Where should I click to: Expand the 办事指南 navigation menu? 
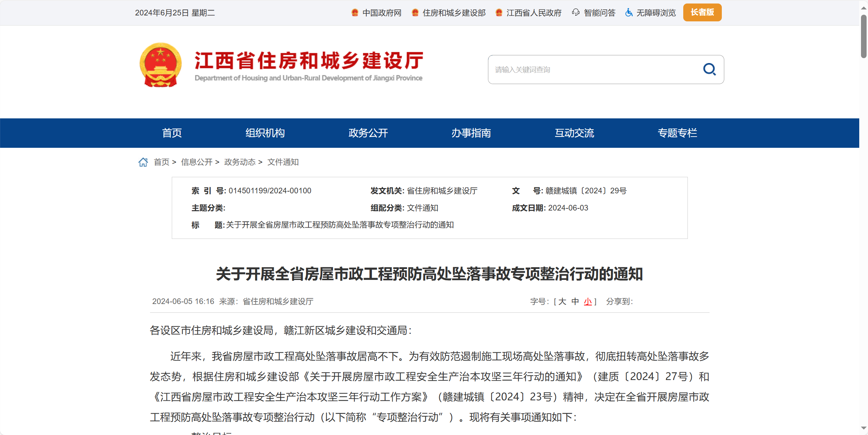coord(471,133)
